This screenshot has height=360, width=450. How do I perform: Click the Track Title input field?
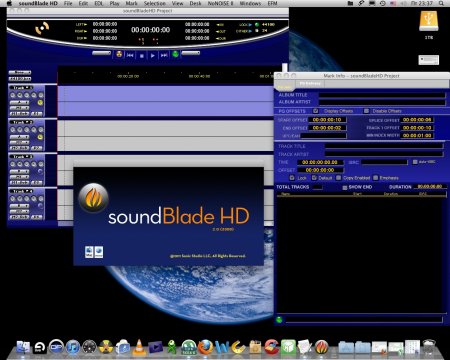tap(384, 146)
